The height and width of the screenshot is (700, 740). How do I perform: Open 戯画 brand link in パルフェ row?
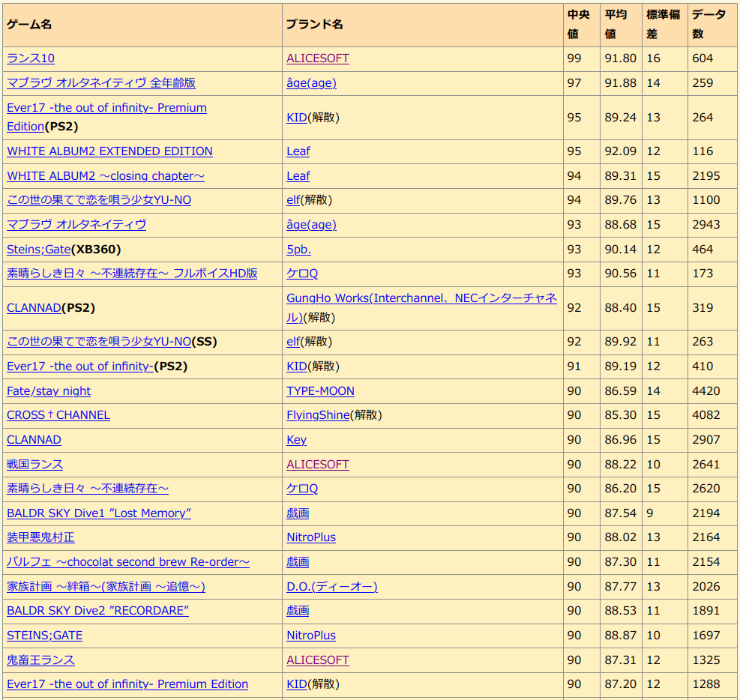pyautogui.click(x=298, y=562)
